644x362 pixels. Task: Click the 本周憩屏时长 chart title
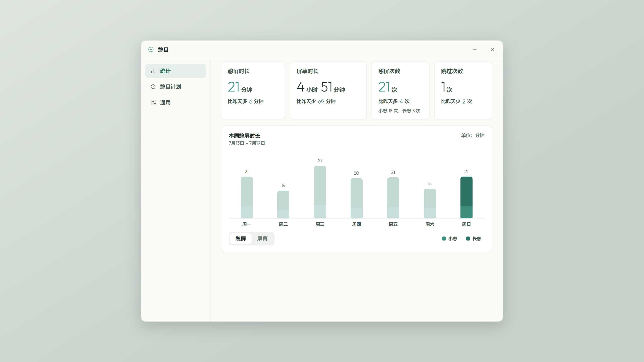point(244,136)
